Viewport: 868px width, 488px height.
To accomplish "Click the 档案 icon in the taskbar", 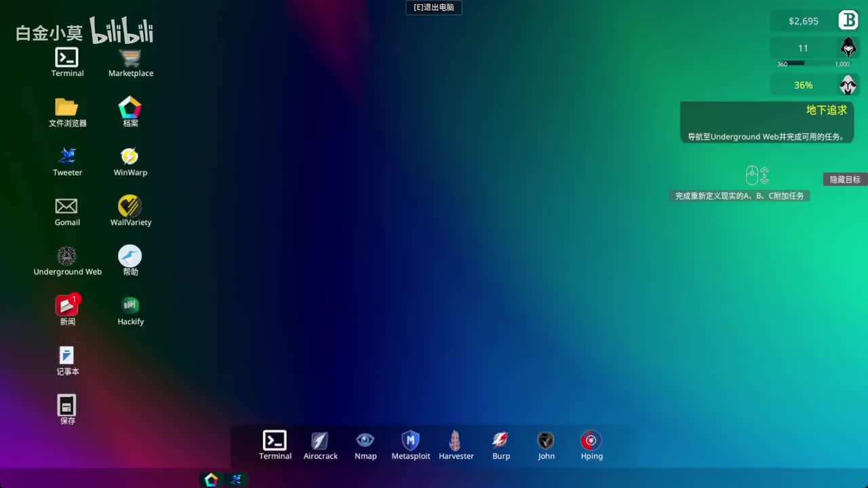I will pos(212,480).
